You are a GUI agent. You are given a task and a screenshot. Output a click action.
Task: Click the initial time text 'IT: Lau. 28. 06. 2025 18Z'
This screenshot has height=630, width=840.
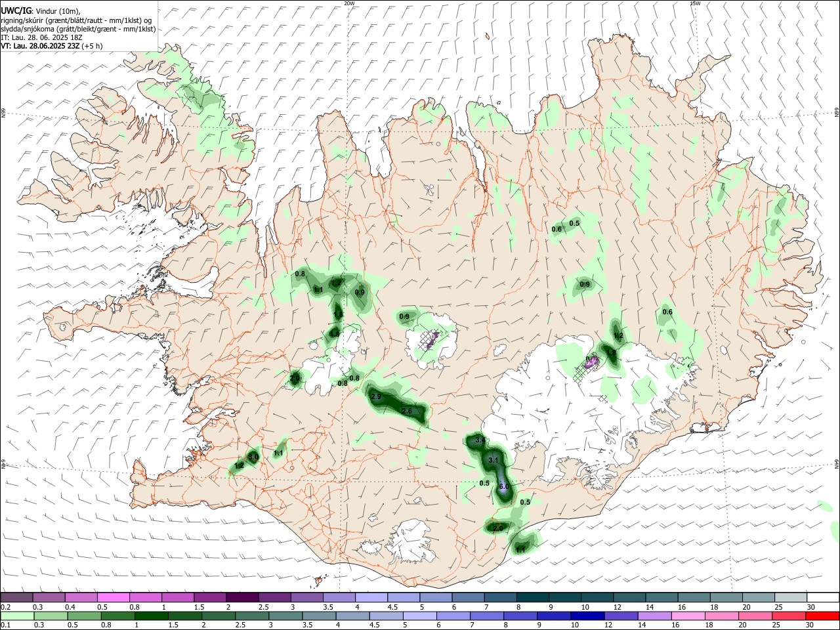(x=41, y=37)
